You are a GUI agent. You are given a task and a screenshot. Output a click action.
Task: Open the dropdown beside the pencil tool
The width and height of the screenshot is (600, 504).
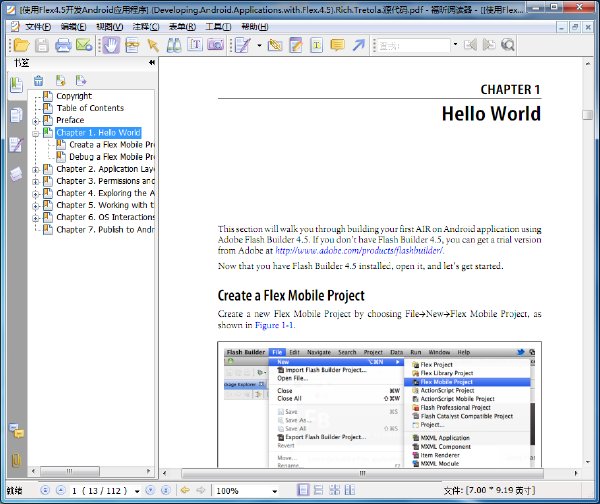[259, 45]
